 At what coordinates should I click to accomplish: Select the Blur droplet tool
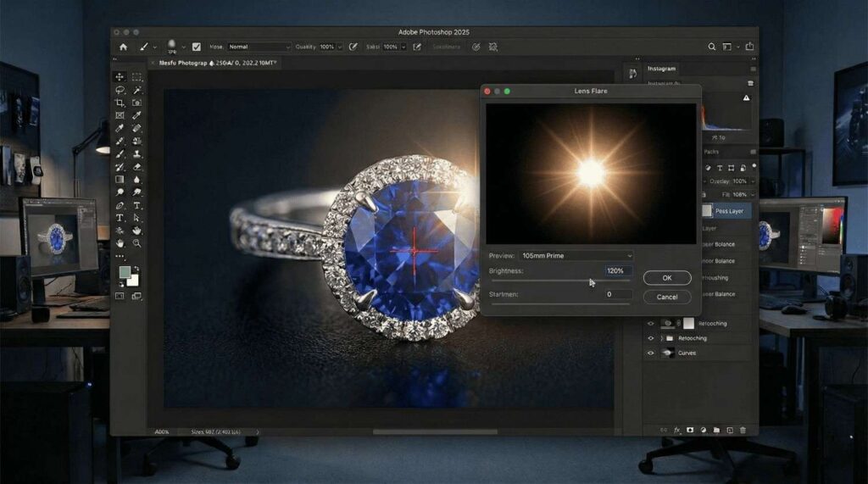tap(136, 180)
